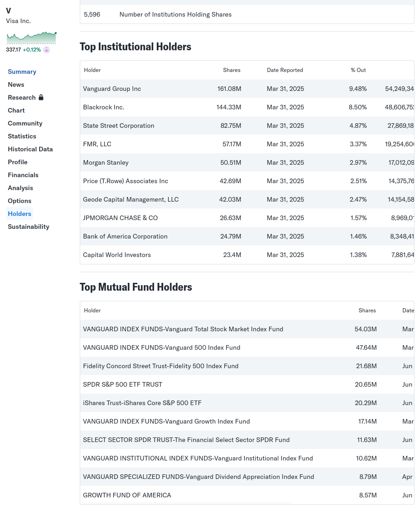Select the State Street Corporation row

pyautogui.click(x=247, y=126)
